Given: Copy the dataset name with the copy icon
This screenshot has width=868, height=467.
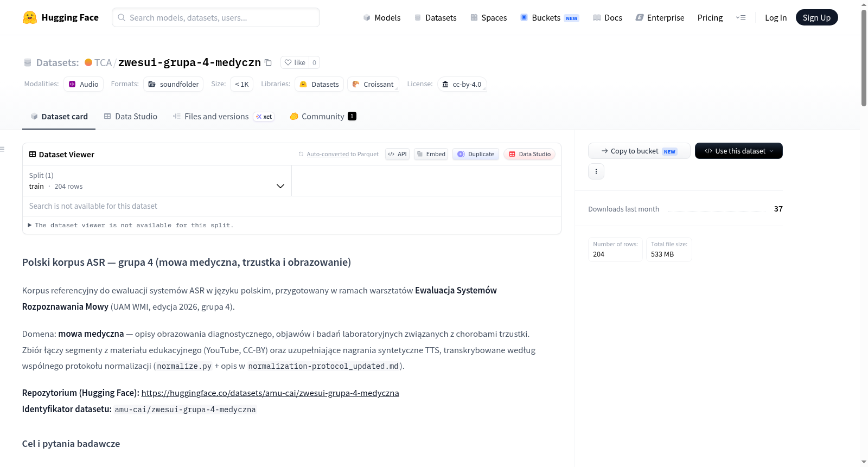Looking at the screenshot, I should [x=268, y=62].
